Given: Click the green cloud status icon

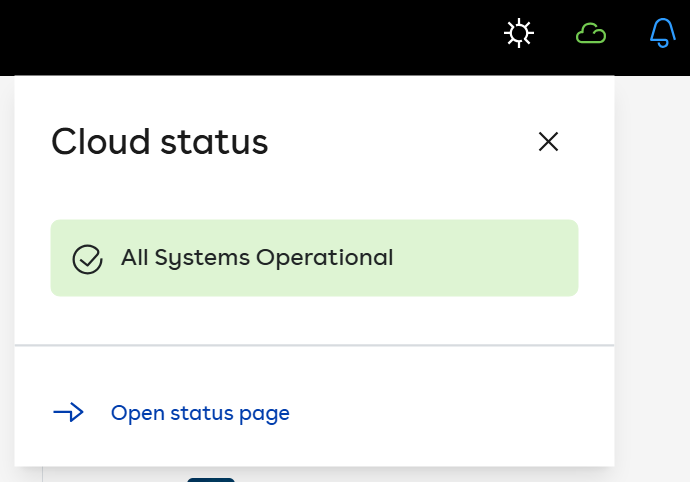Looking at the screenshot, I should pyautogui.click(x=591, y=34).
